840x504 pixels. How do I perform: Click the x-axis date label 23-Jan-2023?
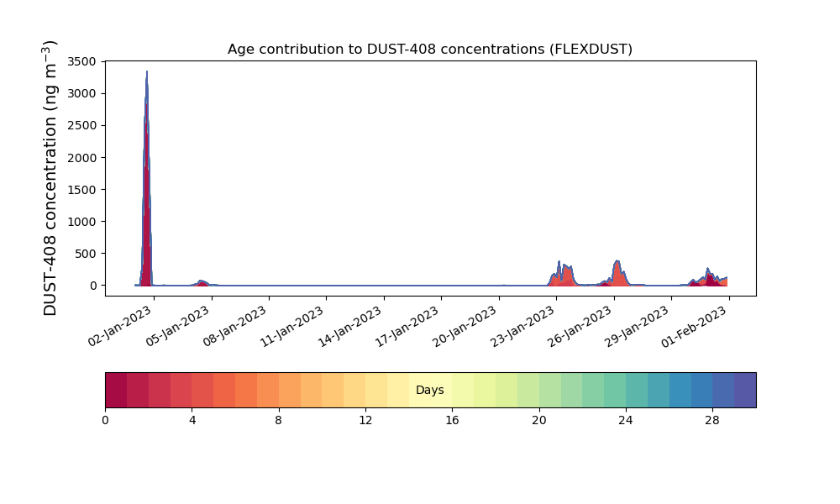coord(522,325)
